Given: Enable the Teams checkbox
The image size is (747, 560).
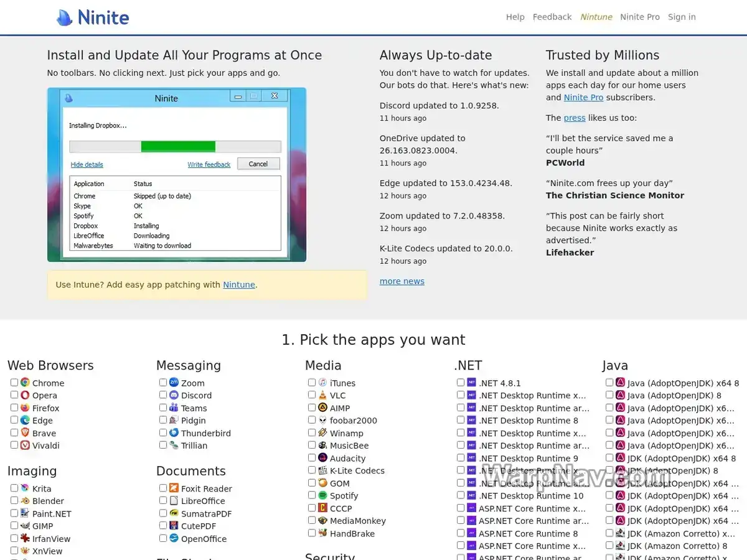Looking at the screenshot, I should pyautogui.click(x=163, y=408).
